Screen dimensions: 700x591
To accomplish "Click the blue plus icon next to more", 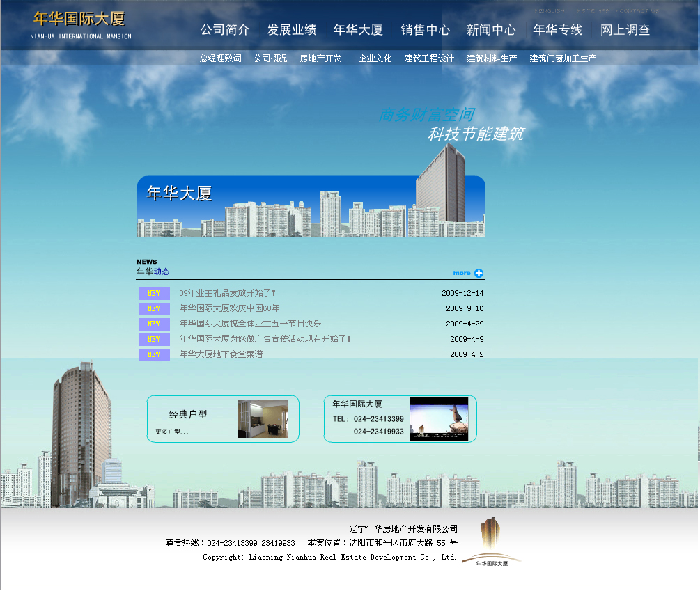I will [479, 273].
